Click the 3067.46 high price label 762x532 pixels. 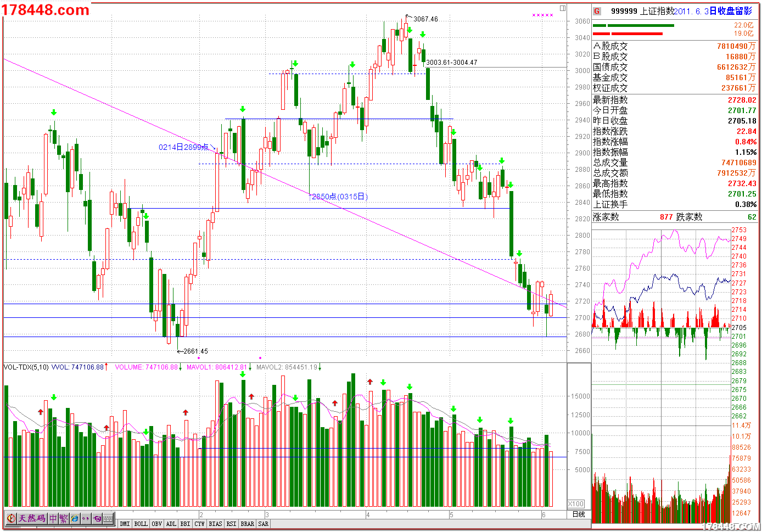[425, 19]
